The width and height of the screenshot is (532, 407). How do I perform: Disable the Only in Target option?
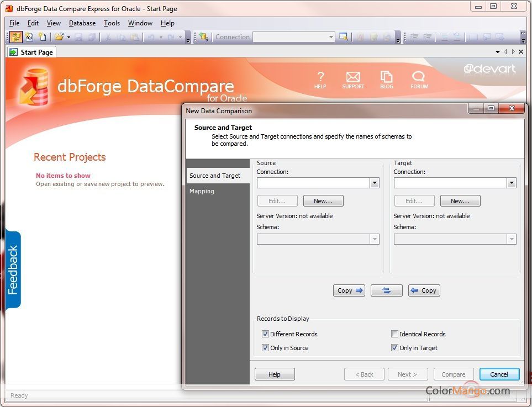(x=395, y=347)
